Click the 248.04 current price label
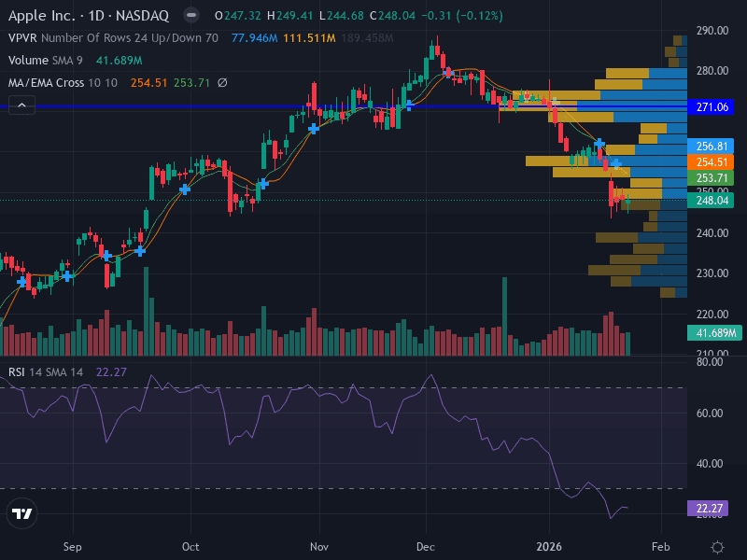The image size is (747, 560). pos(711,201)
